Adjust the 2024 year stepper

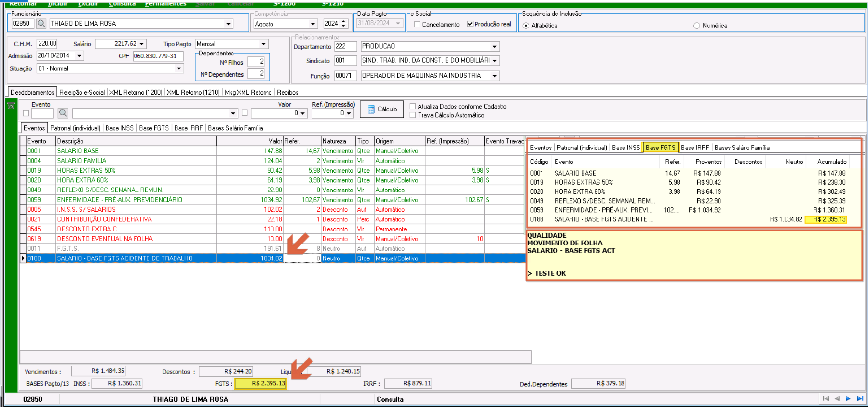(x=343, y=24)
